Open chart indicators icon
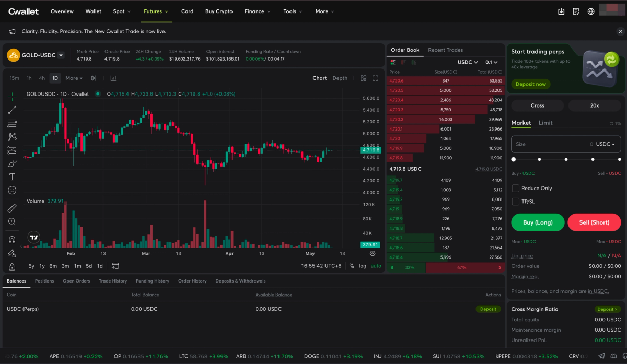Image resolution: width=627 pixels, height=364 pixels. pos(113,78)
